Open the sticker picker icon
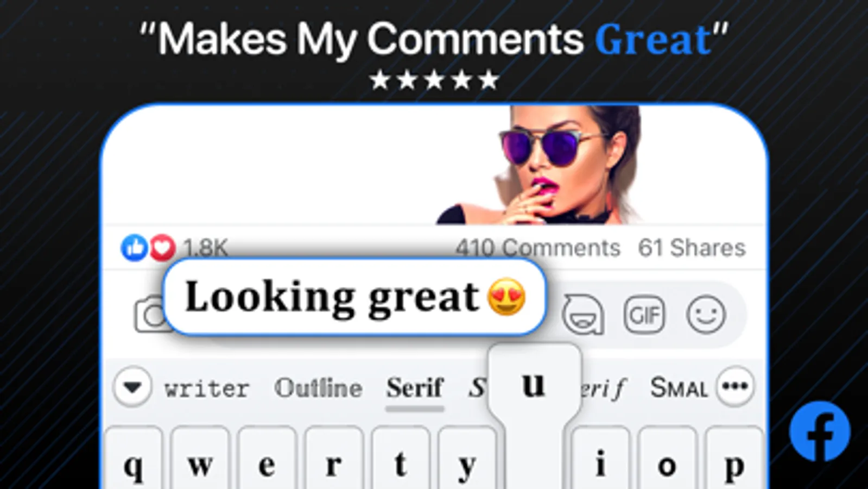 click(582, 315)
